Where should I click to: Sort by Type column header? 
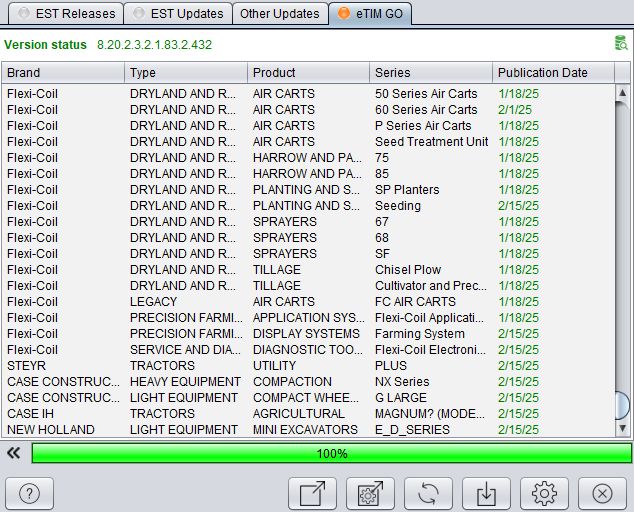pyautogui.click(x=186, y=73)
